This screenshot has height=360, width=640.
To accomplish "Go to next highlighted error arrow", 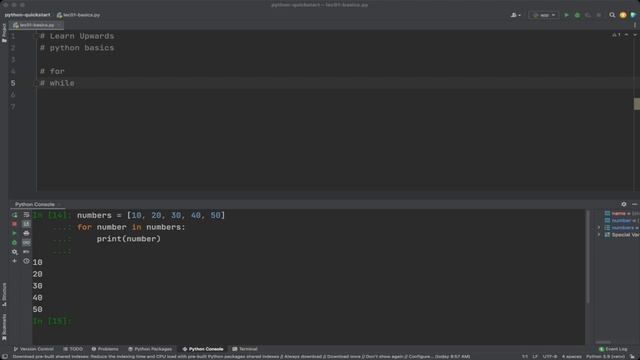I will [x=635, y=35].
